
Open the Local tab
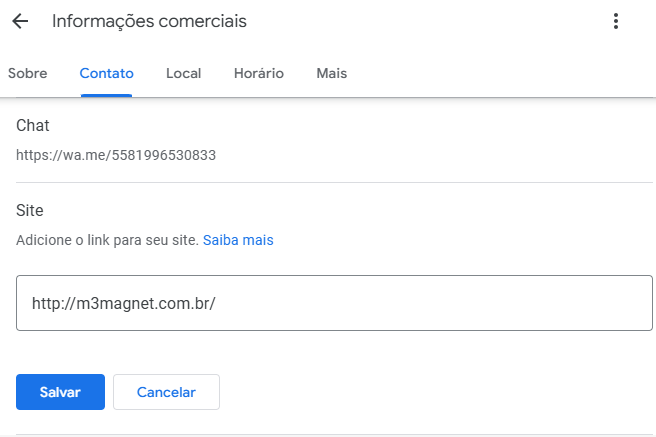(184, 73)
